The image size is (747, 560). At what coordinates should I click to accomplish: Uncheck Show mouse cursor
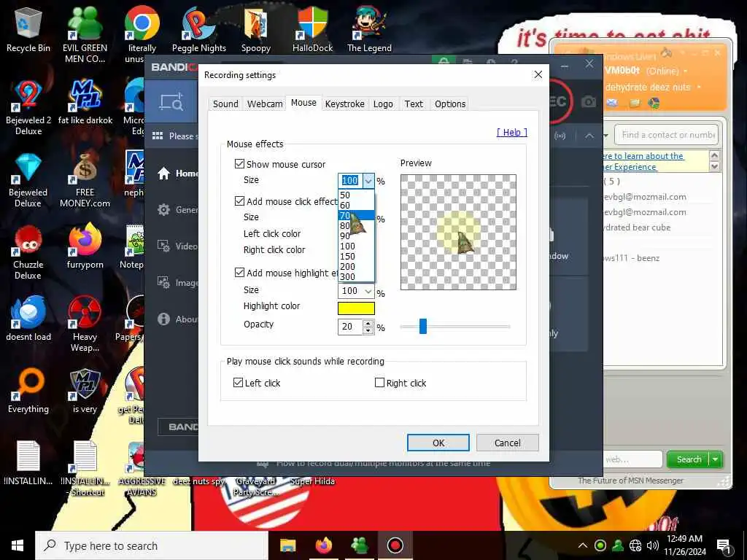(239, 164)
